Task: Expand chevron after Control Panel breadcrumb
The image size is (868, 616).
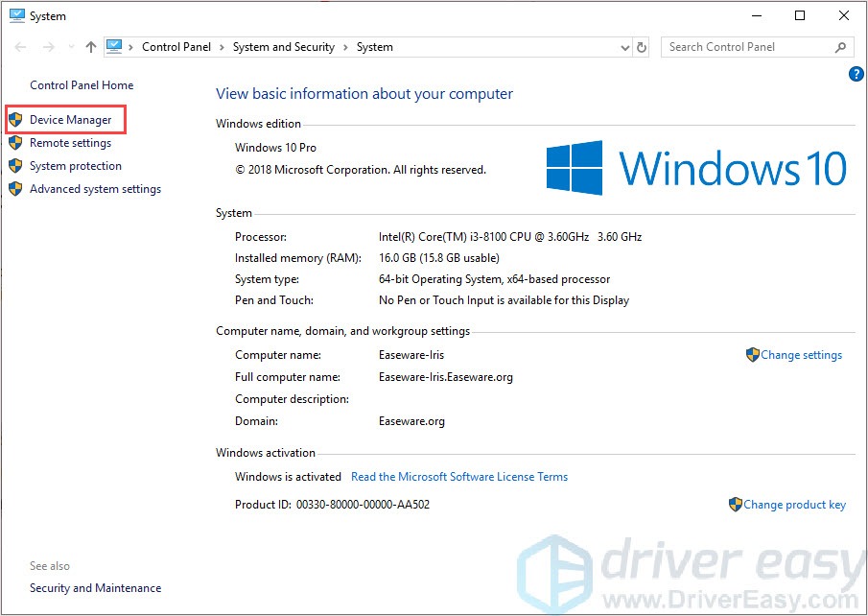Action: coord(222,47)
